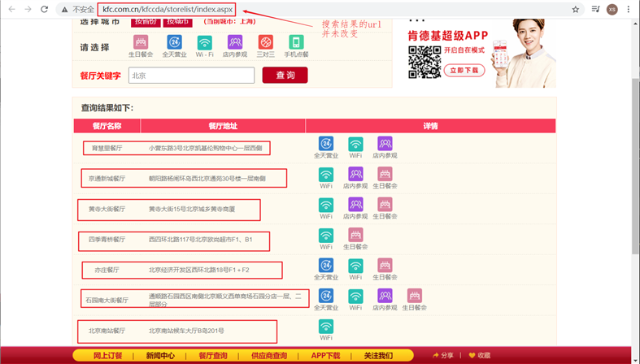This screenshot has width=640, height=364.
Task: Open 供应商查询 in bottom navigation
Action: click(269, 355)
